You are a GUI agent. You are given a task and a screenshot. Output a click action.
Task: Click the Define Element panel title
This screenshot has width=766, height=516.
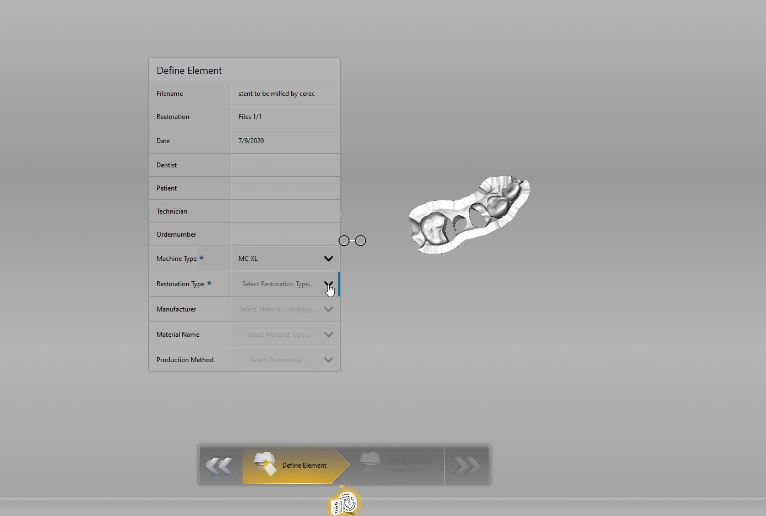[189, 71]
